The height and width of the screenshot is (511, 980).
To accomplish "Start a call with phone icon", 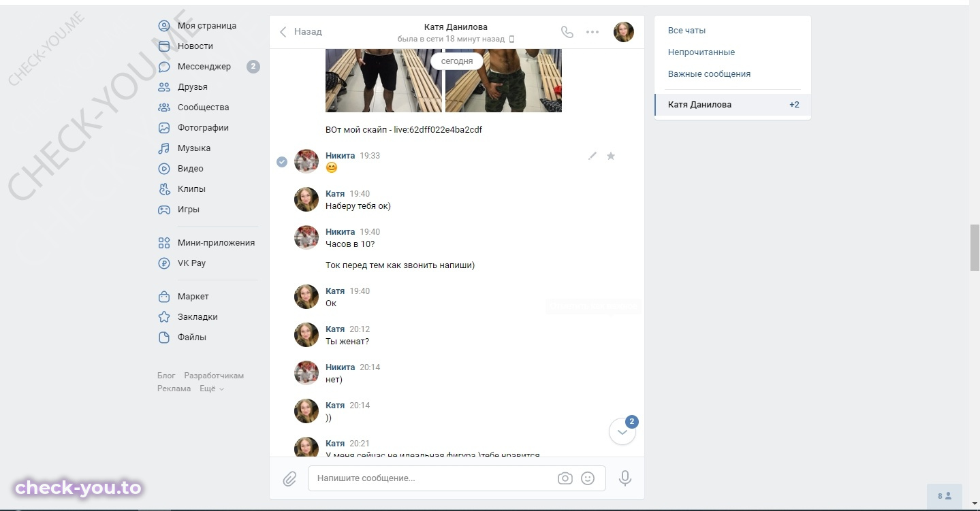I will coord(567,32).
